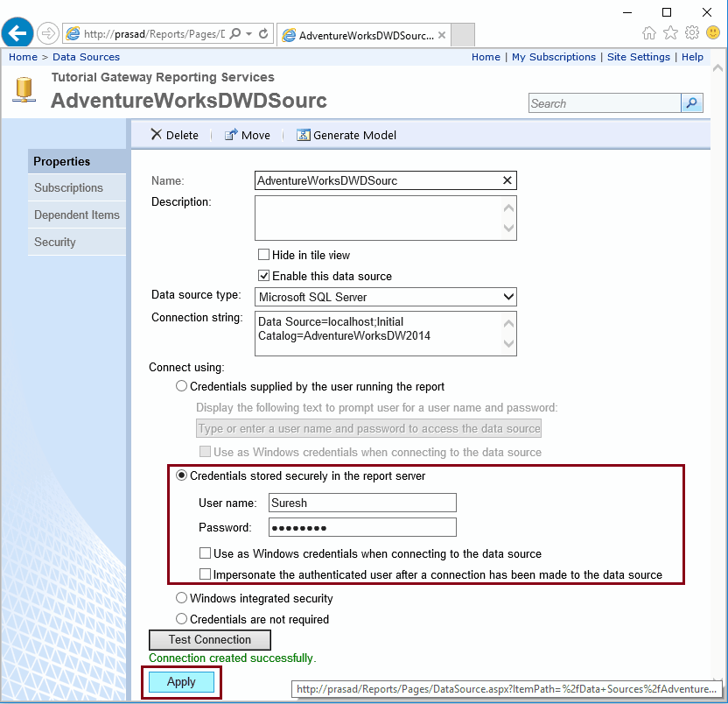This screenshot has height=704, width=728.
Task: Click the Apply button
Action: [181, 682]
